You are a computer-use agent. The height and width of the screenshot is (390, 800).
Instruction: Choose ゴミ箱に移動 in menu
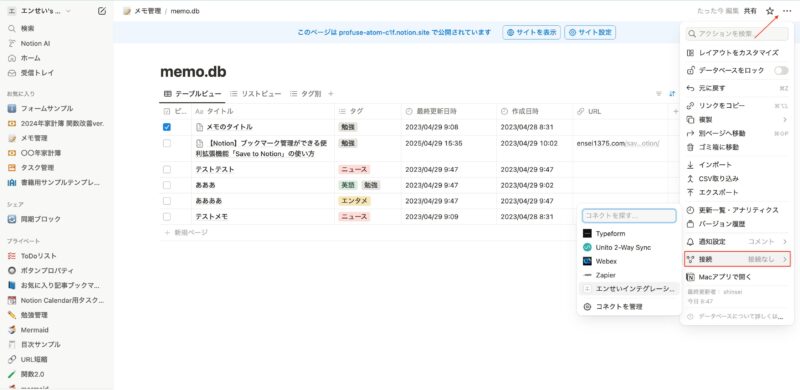737,147
